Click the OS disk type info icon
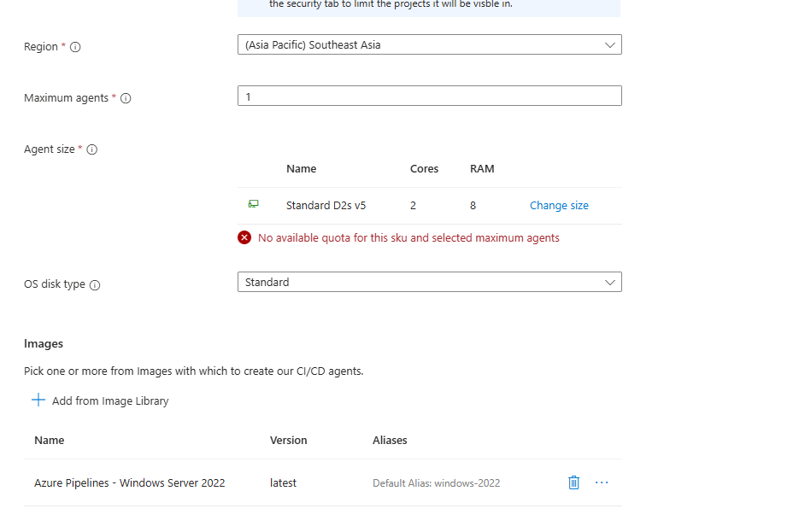805x532 pixels. 95,285
